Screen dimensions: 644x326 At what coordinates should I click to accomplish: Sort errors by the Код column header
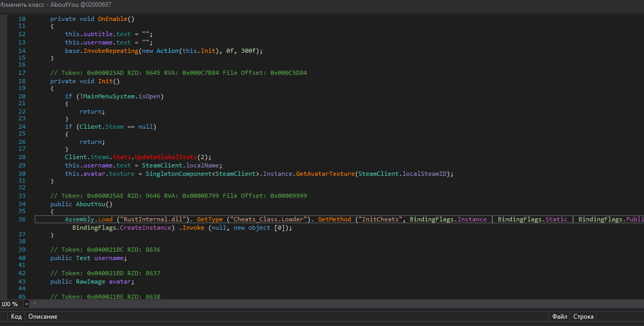click(x=16, y=317)
